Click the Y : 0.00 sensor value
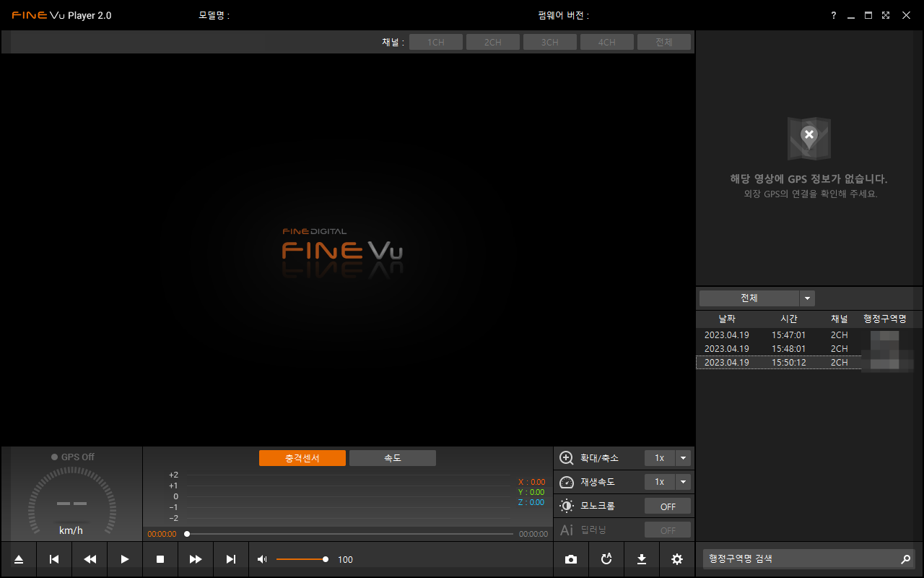Viewport: 924px width, 578px height. tap(532, 492)
